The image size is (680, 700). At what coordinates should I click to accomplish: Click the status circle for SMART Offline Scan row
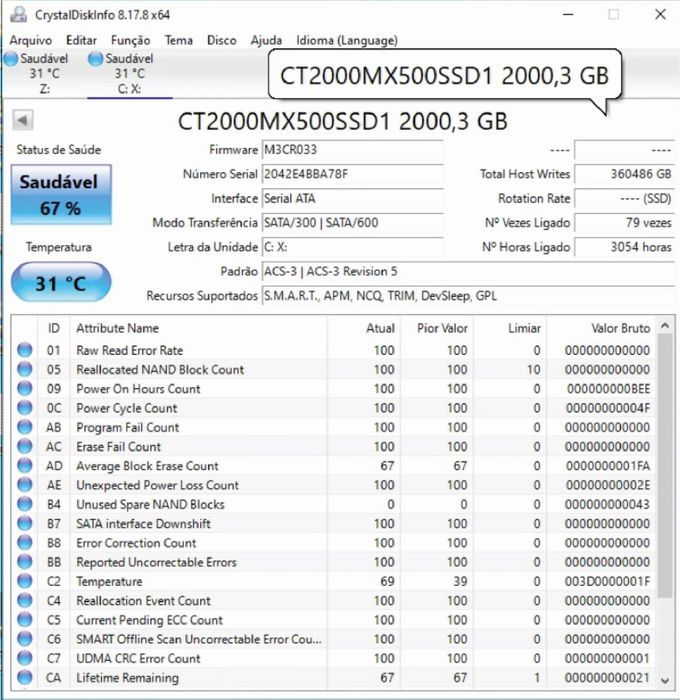25,639
